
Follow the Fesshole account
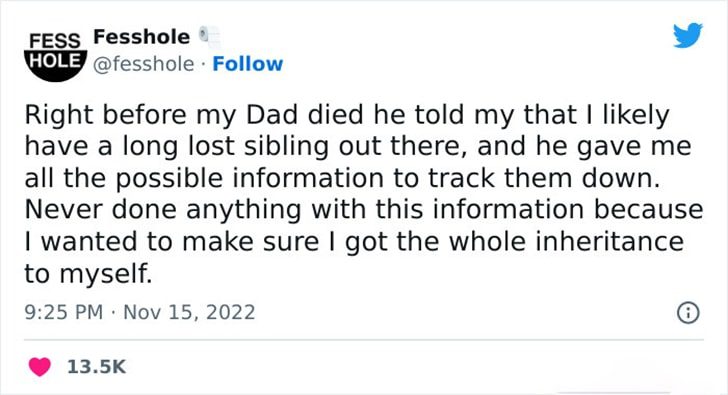(247, 64)
